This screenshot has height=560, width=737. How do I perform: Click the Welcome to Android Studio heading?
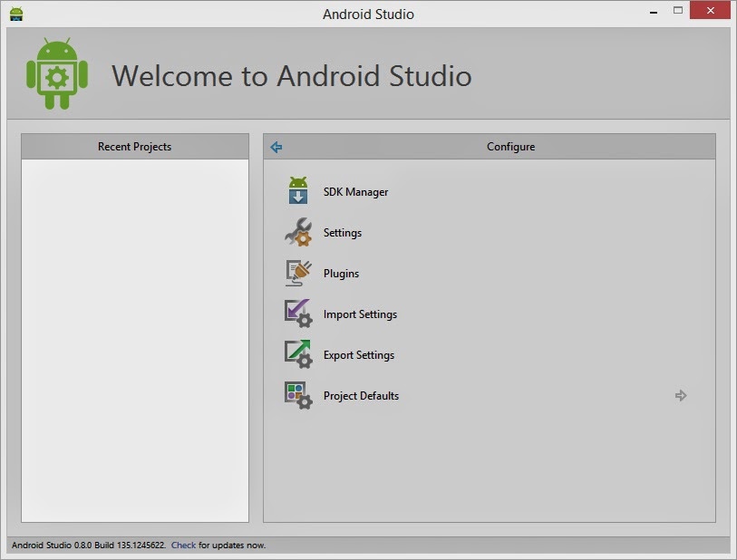click(x=291, y=76)
